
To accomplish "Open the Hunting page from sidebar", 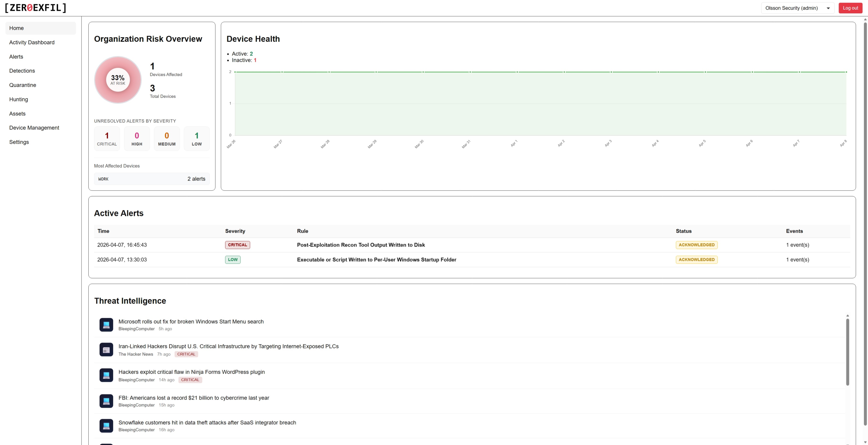I will point(19,99).
